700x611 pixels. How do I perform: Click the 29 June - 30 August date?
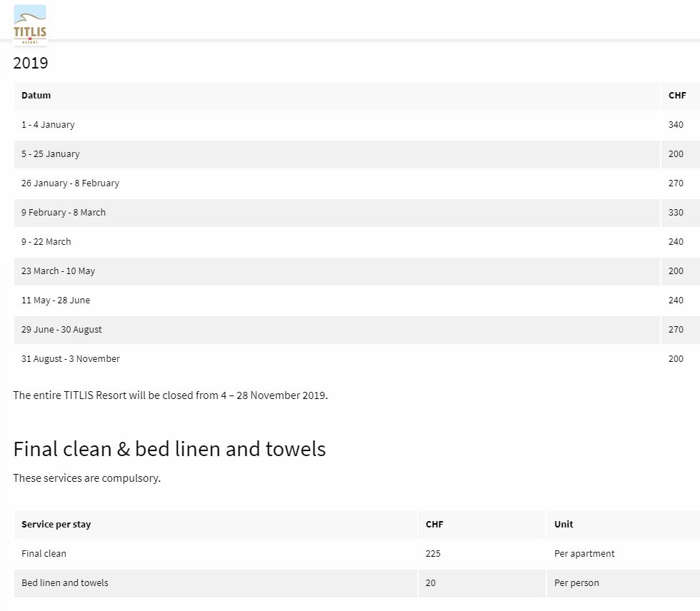click(x=61, y=330)
